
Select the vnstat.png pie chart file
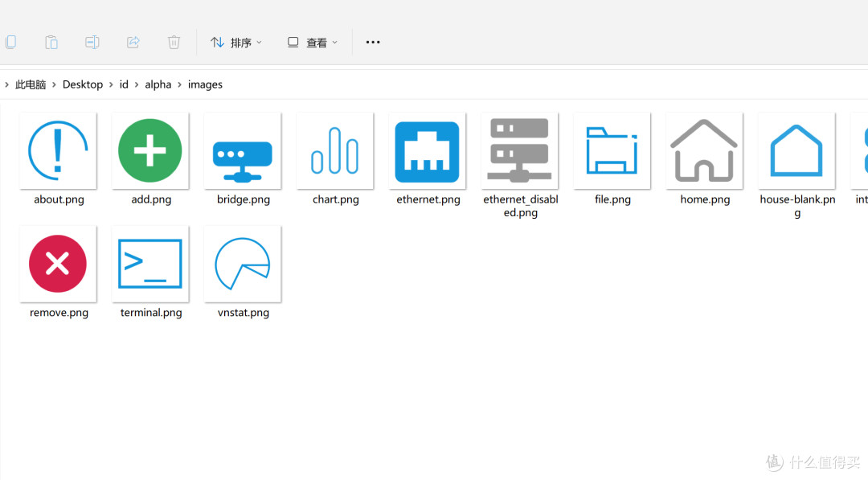(243, 264)
